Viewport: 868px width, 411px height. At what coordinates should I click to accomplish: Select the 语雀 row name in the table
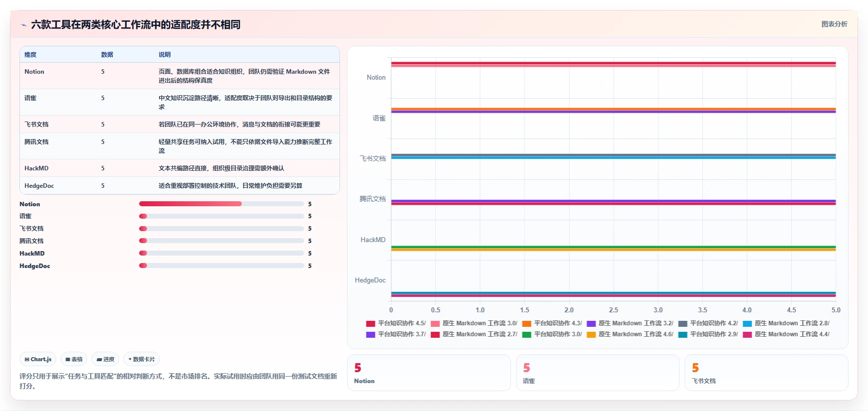[x=30, y=98]
